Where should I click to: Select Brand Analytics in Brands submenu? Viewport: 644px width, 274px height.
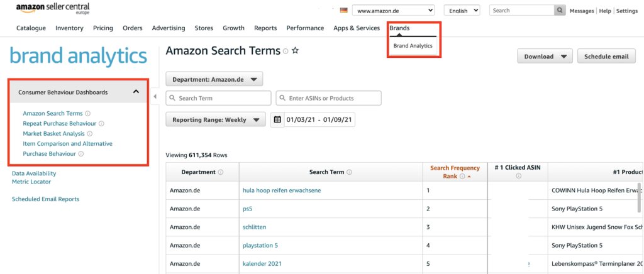(413, 46)
